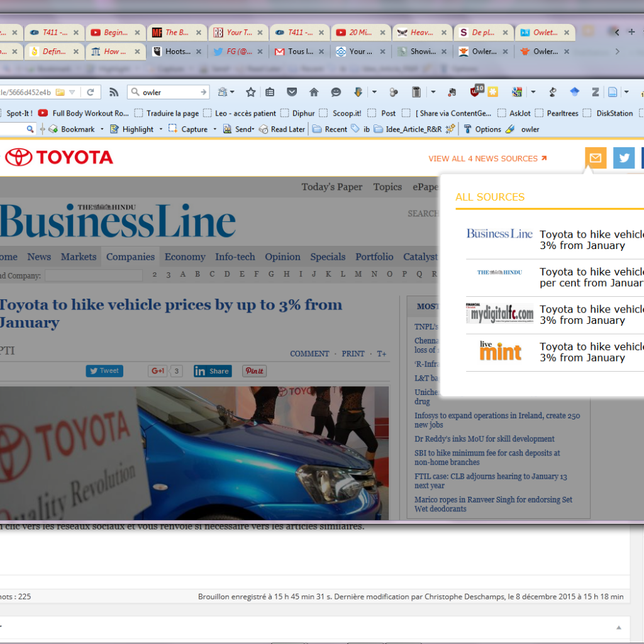
Task: Switch to the 'Tous l...' Gmail tab
Action: coord(300,52)
